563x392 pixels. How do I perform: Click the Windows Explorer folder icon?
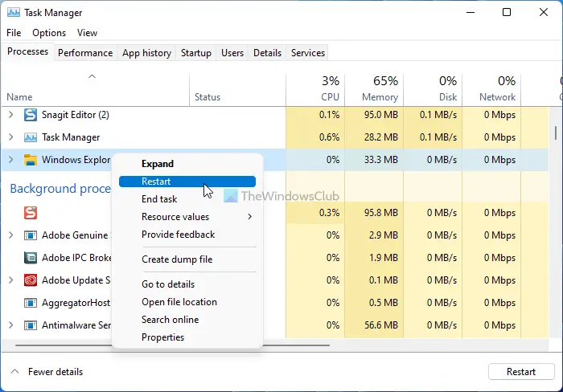click(31, 160)
